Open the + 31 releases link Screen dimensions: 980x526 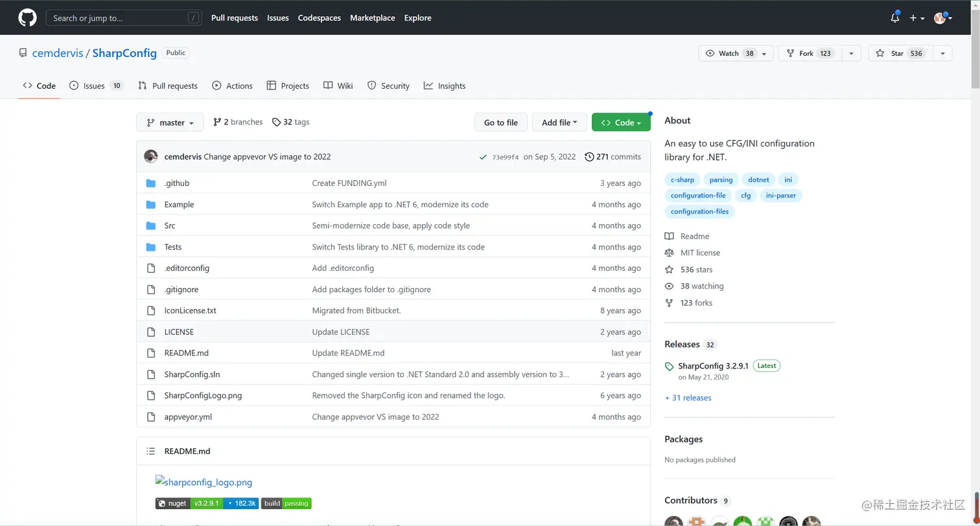point(688,398)
